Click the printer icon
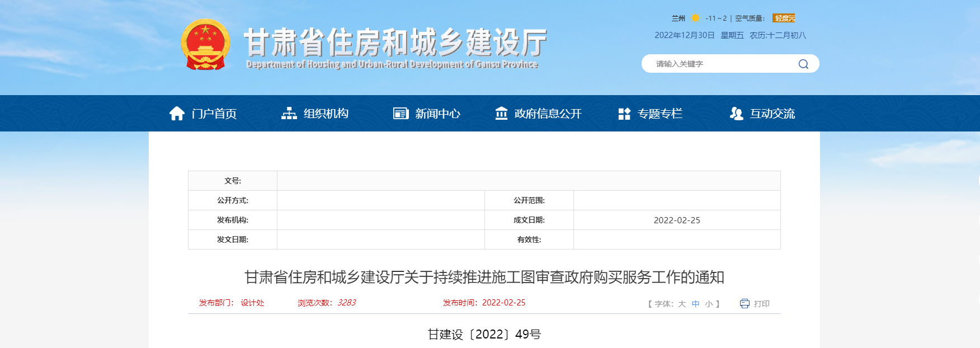Image resolution: width=980 pixels, height=348 pixels. pyautogui.click(x=745, y=303)
